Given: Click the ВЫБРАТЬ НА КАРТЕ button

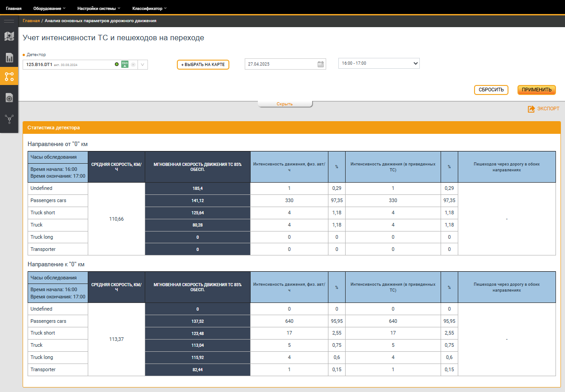Looking at the screenshot, I should (x=203, y=65).
